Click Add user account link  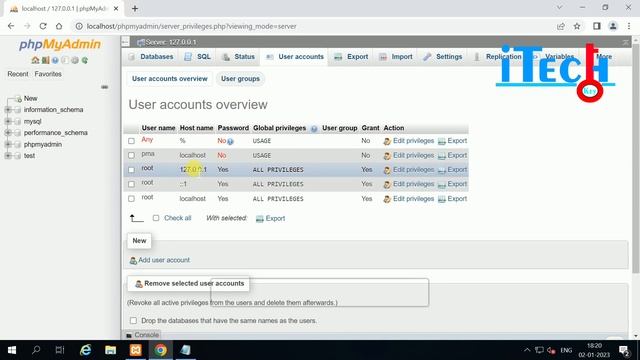pyautogui.click(x=164, y=260)
